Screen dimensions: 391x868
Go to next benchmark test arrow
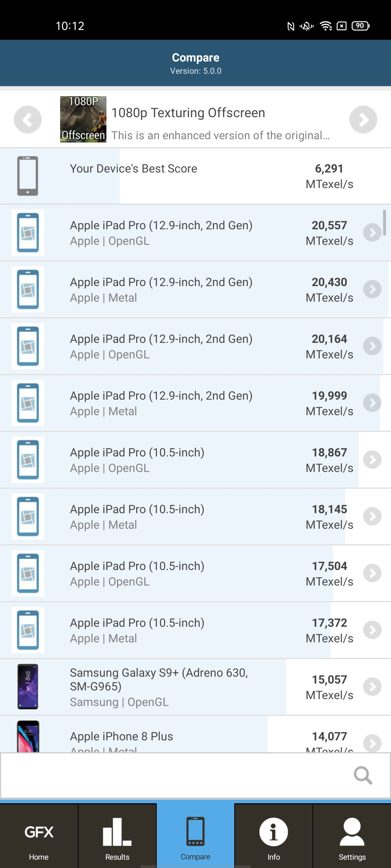[363, 120]
